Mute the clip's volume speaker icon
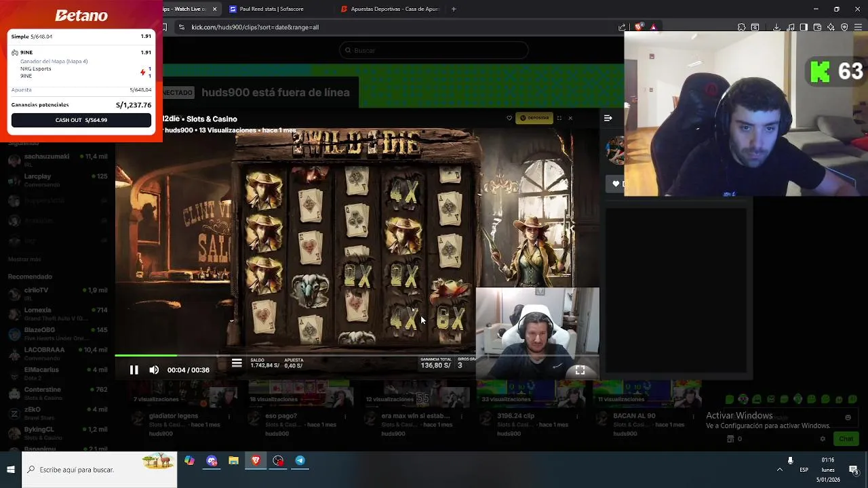Image resolution: width=868 pixels, height=488 pixels. 154,370
